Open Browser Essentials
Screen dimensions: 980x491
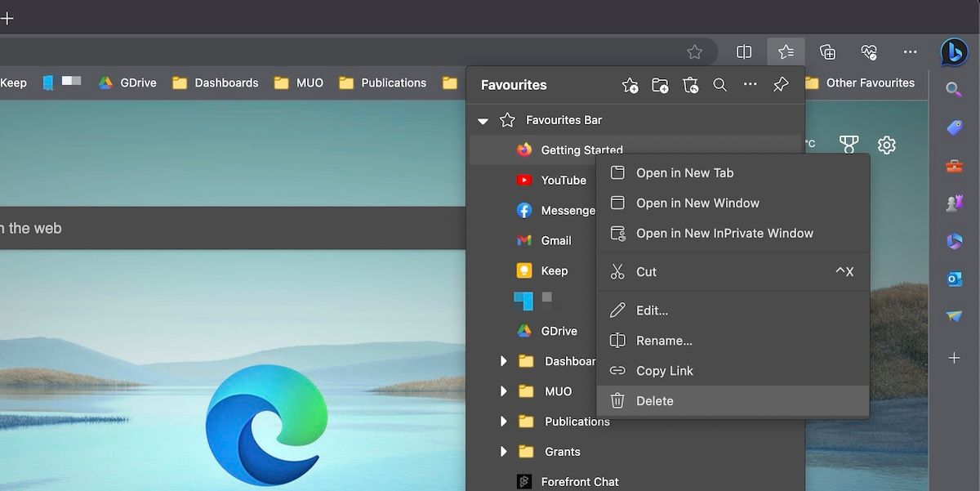[x=868, y=51]
